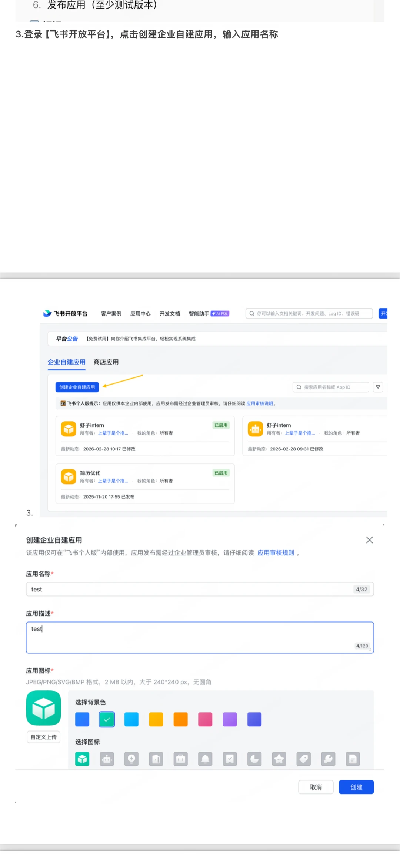Click the 自定义上传 button
Viewport: 400px width, 868px height.
(x=44, y=737)
